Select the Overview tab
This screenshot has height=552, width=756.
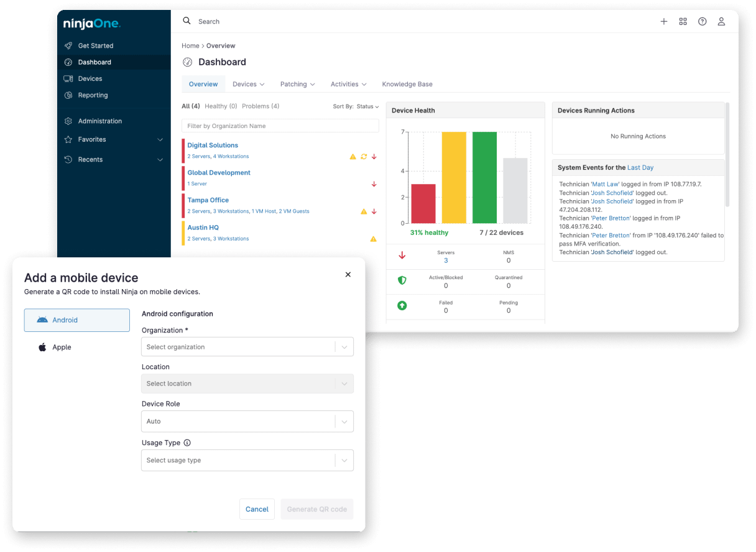[x=203, y=84]
